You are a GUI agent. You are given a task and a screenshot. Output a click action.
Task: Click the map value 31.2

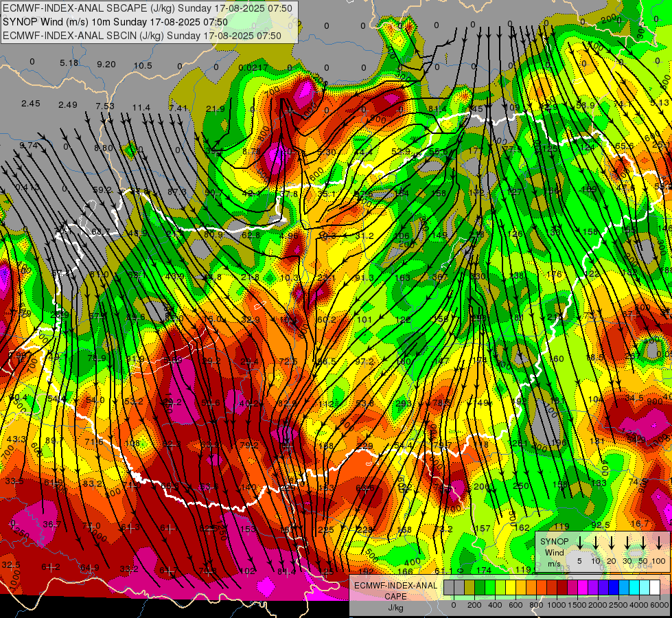pyautogui.click(x=364, y=236)
